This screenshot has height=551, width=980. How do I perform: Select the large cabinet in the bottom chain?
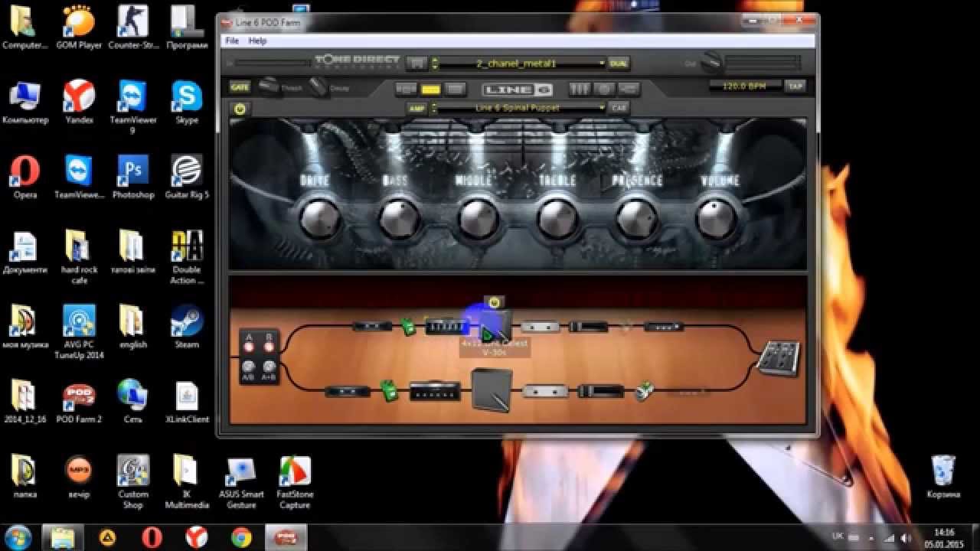click(491, 389)
